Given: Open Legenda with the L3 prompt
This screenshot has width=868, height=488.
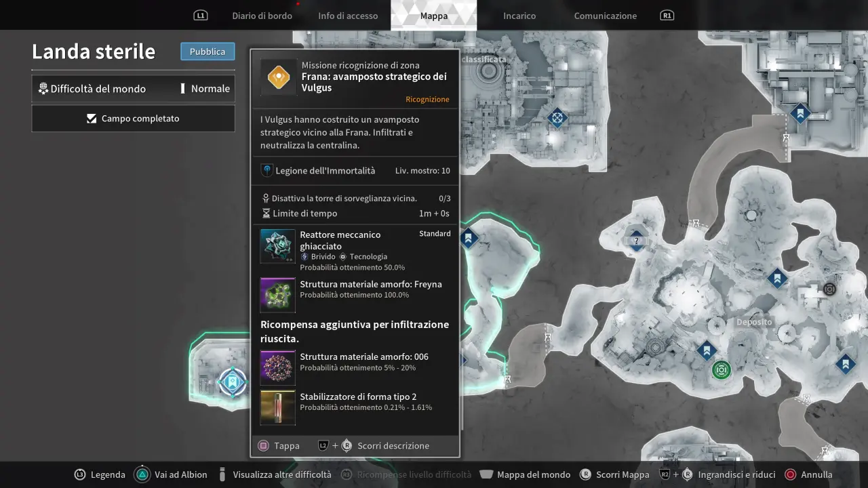Looking at the screenshot, I should (100, 474).
